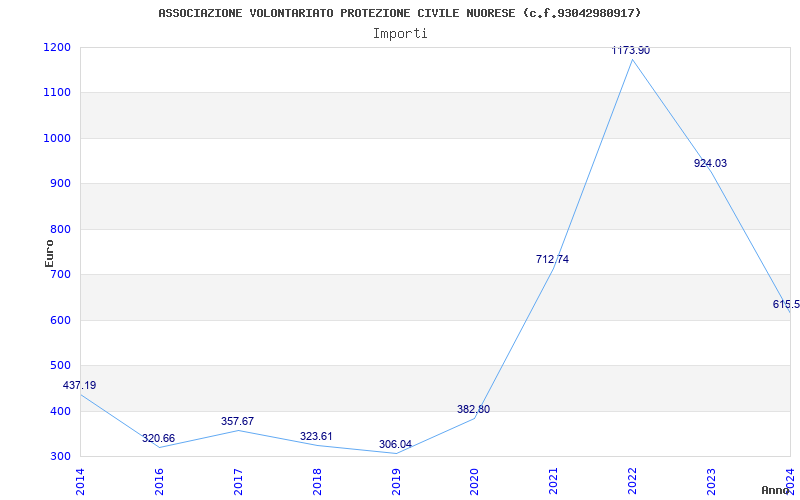Screen dimensions: 800x500
Task: Select the data label 712.74
Action: [x=552, y=259]
